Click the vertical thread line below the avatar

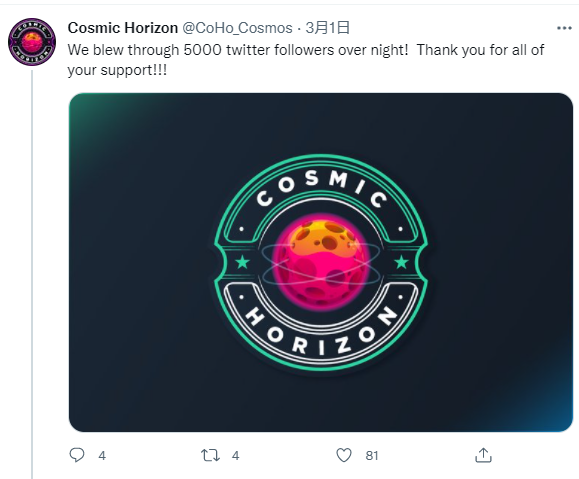tap(32, 274)
